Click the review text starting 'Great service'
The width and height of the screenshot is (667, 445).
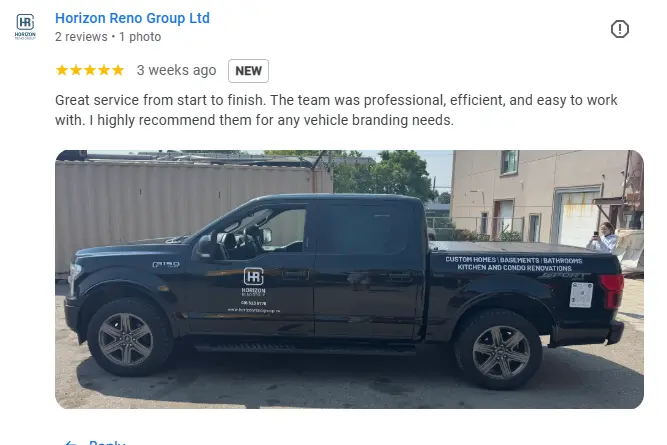(x=336, y=110)
